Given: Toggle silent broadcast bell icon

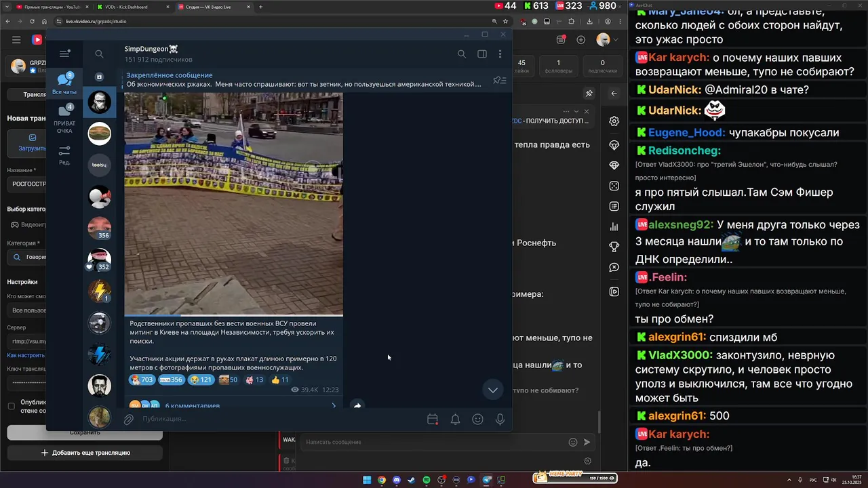Looking at the screenshot, I should (455, 420).
